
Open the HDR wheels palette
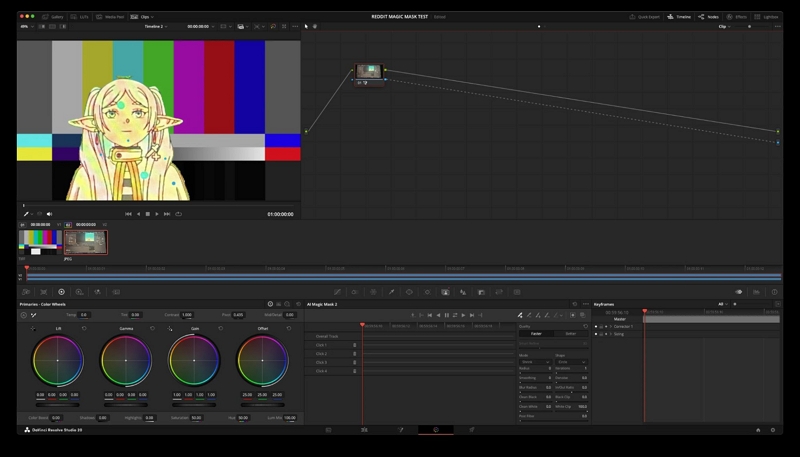pos(79,292)
